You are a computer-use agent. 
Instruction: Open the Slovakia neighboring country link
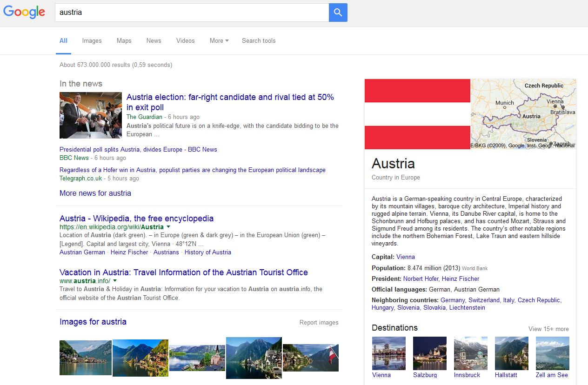[434, 307]
